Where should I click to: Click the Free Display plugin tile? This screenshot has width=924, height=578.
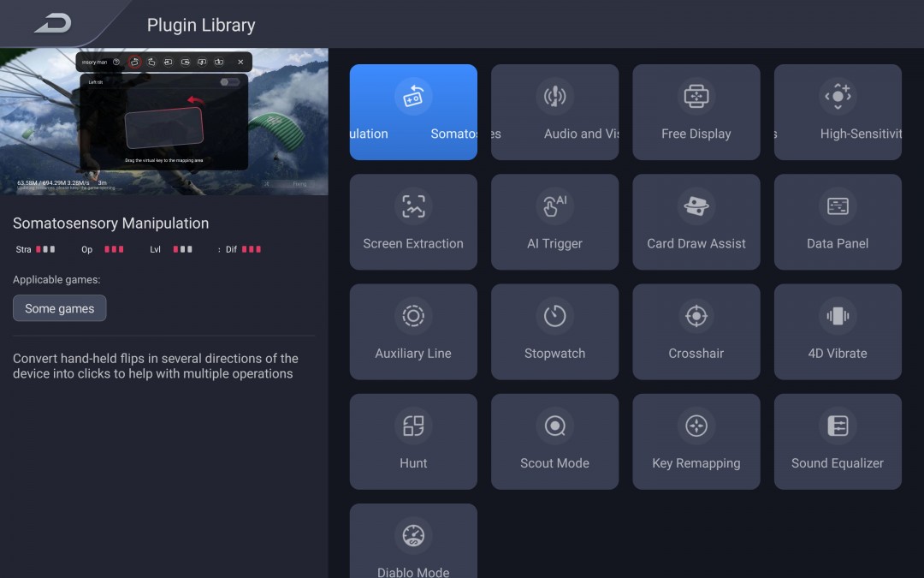point(696,112)
